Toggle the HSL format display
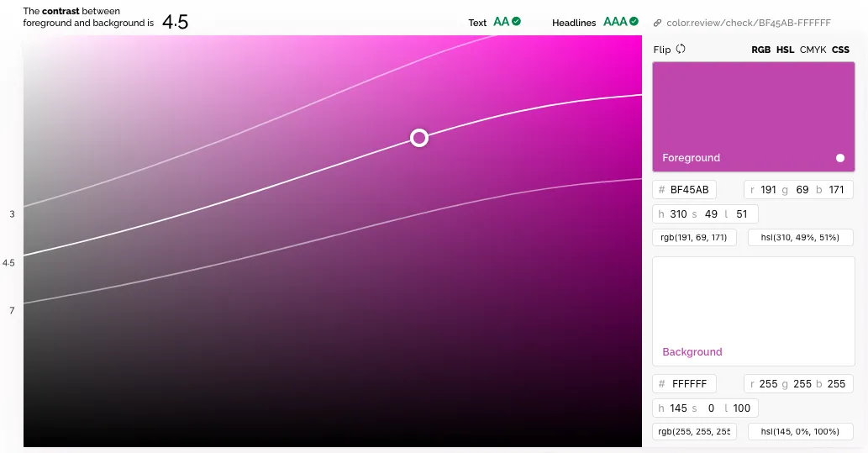The width and height of the screenshot is (868, 453). click(785, 50)
